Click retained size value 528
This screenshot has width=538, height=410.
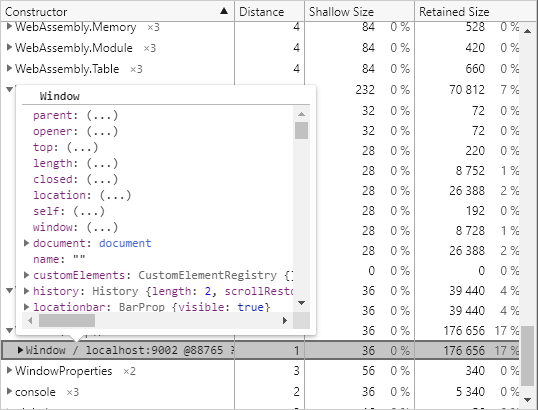[475, 27]
